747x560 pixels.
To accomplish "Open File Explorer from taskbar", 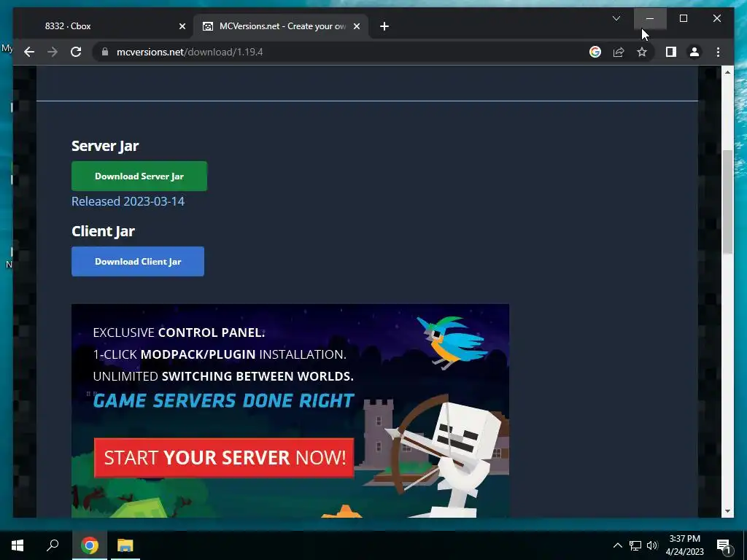I will [x=125, y=545].
